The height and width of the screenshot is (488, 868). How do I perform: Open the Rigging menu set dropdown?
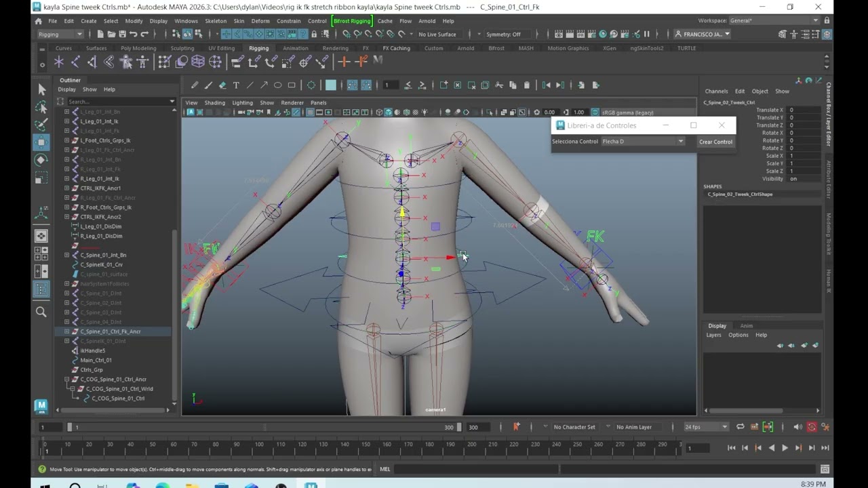(60, 35)
